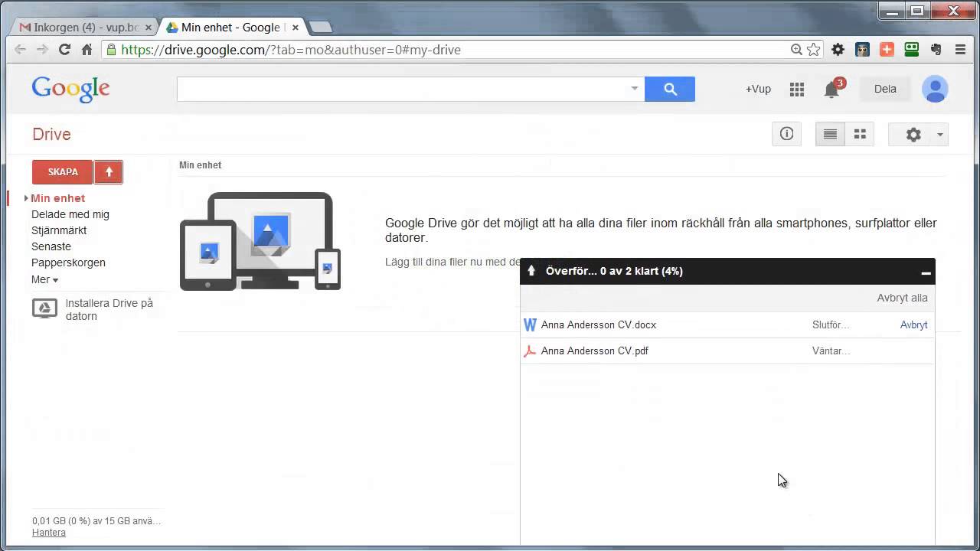Go forward in the browser
Screen dimensions: 980x551
[42, 50]
